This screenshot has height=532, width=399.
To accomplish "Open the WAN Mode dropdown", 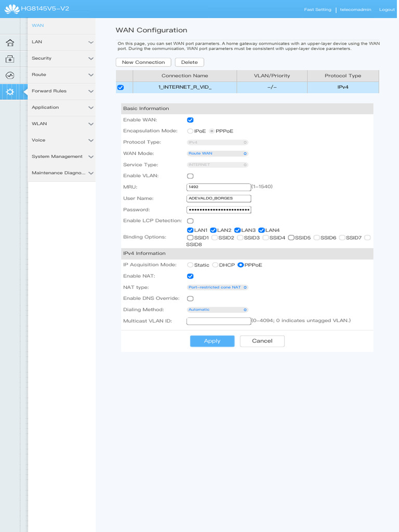I will [218, 154].
